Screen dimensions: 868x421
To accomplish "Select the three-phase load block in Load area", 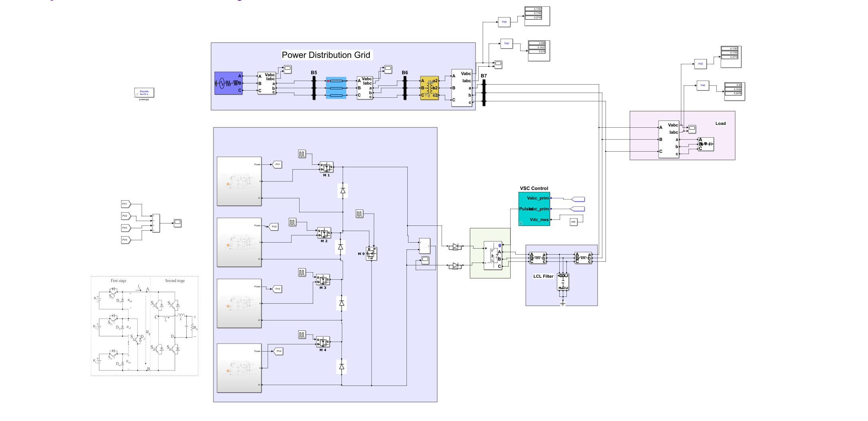I will point(706,144).
